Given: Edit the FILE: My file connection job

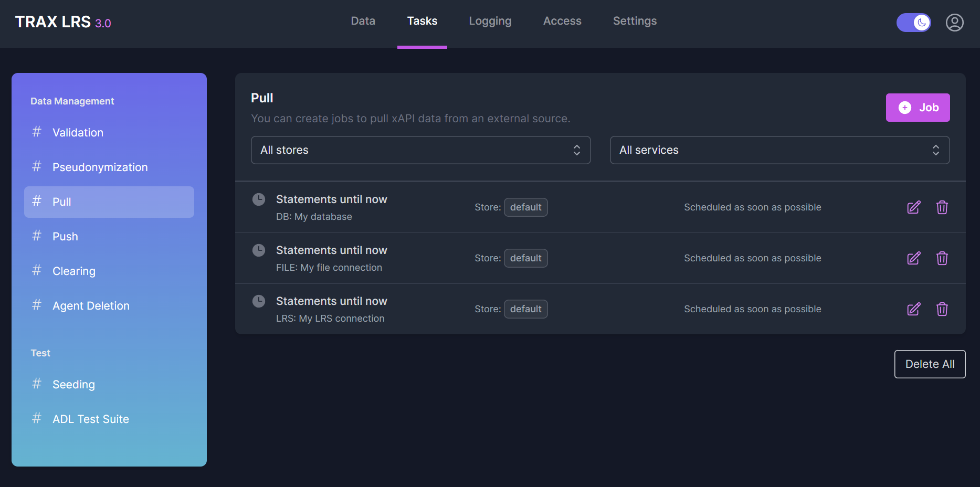Looking at the screenshot, I should pos(913,258).
